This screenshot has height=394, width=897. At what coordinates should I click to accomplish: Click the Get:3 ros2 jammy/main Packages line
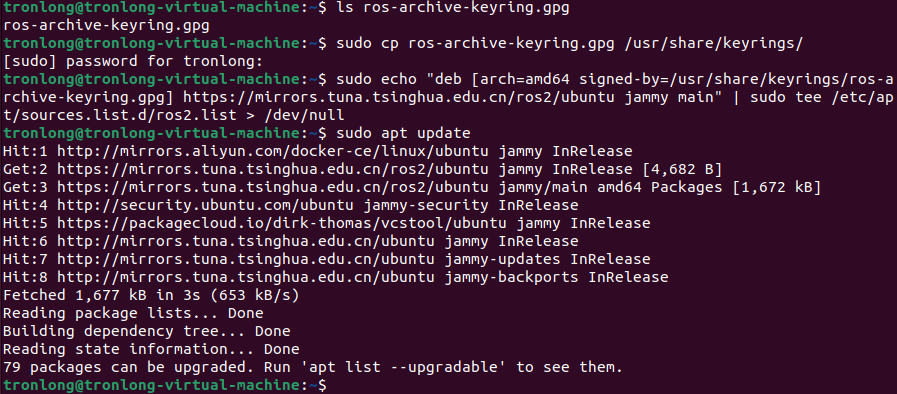[x=412, y=187]
